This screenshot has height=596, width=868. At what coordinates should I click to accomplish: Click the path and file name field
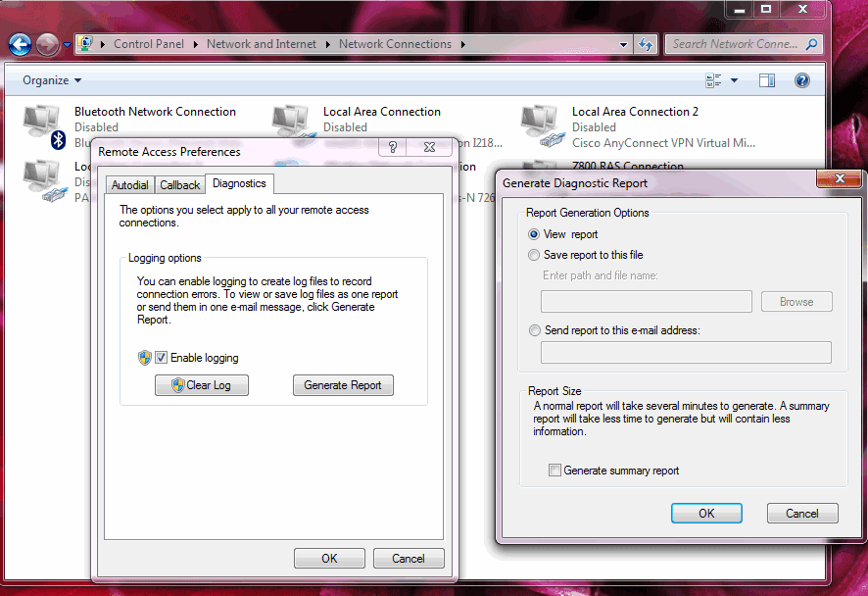646,301
